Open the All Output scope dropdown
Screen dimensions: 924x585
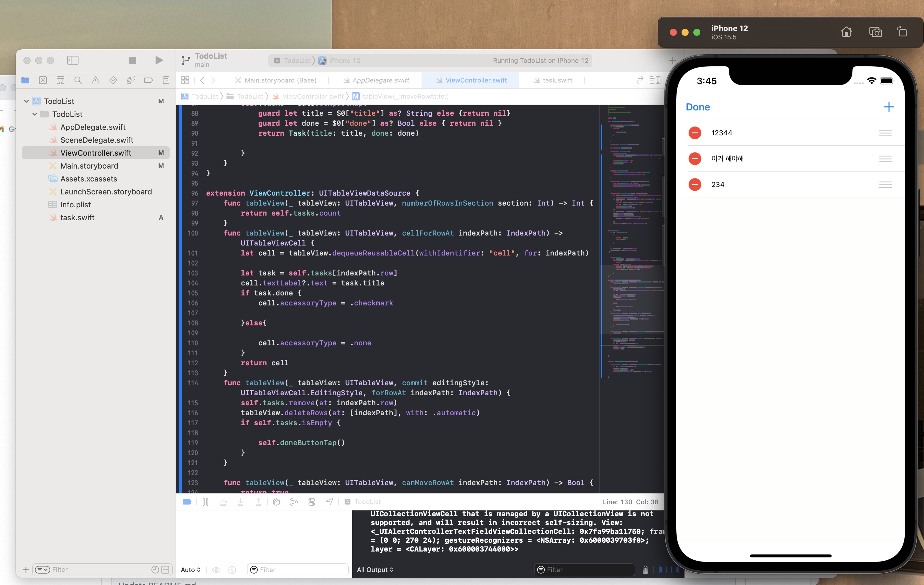click(x=375, y=570)
